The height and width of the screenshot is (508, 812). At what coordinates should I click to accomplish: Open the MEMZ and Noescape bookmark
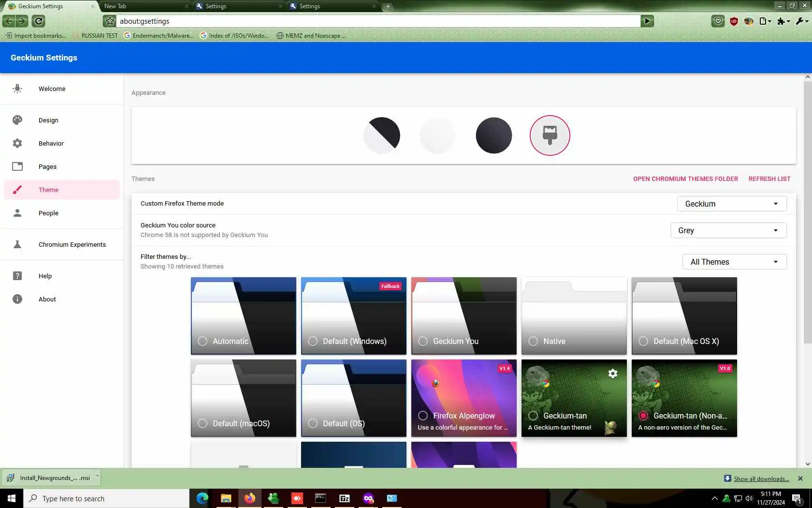tap(311, 35)
